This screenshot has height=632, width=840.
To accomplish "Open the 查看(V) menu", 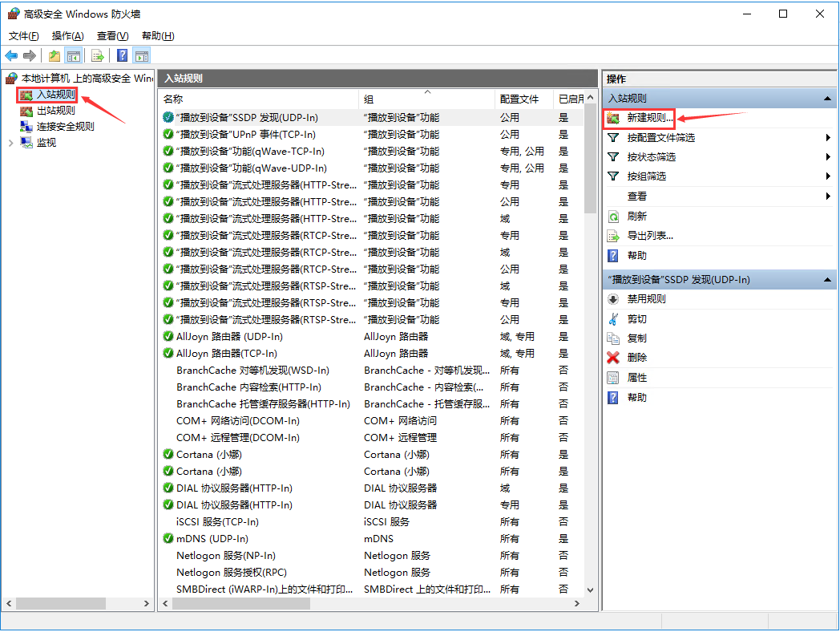I will click(112, 36).
